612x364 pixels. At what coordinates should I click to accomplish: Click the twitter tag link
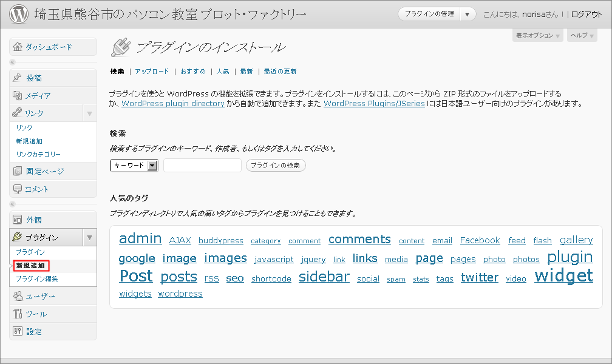pos(480,277)
